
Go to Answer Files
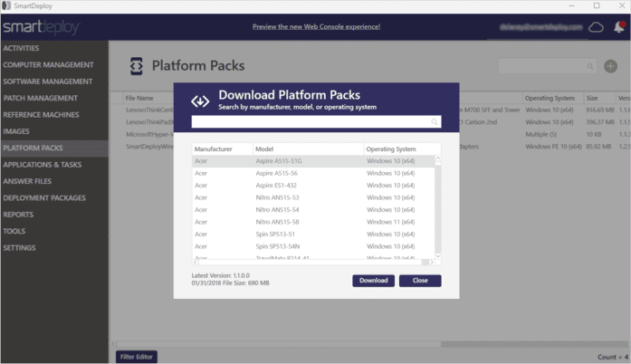pyautogui.click(x=27, y=181)
